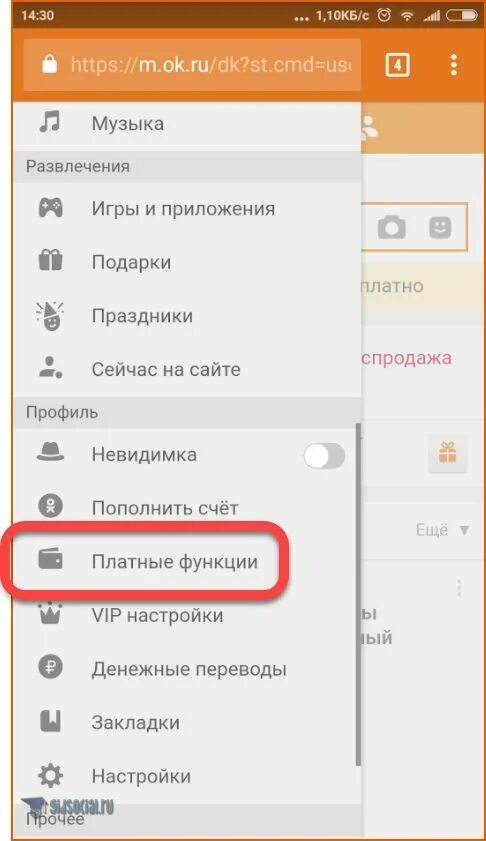
Task: Click the pink распродажа link
Action: coord(406,358)
